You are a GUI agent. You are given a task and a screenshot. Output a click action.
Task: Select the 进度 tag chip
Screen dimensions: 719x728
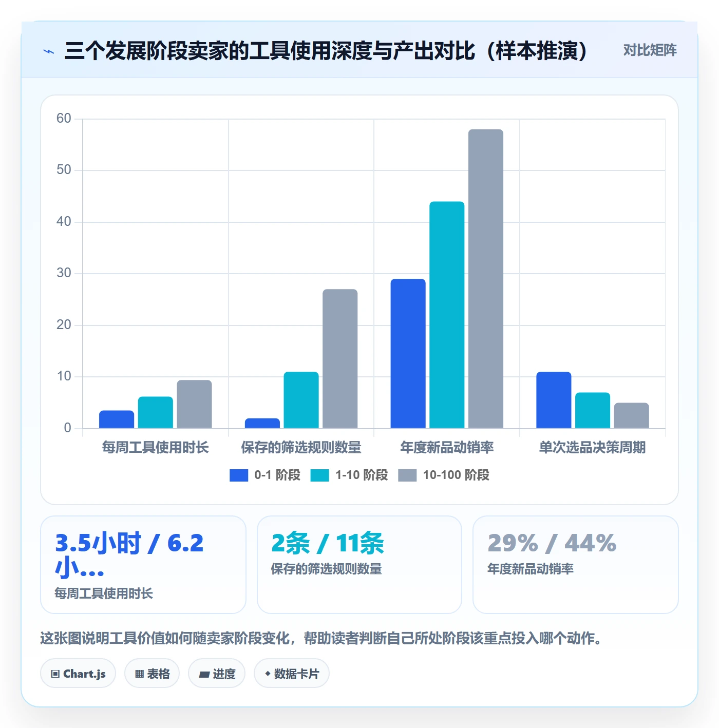(217, 674)
